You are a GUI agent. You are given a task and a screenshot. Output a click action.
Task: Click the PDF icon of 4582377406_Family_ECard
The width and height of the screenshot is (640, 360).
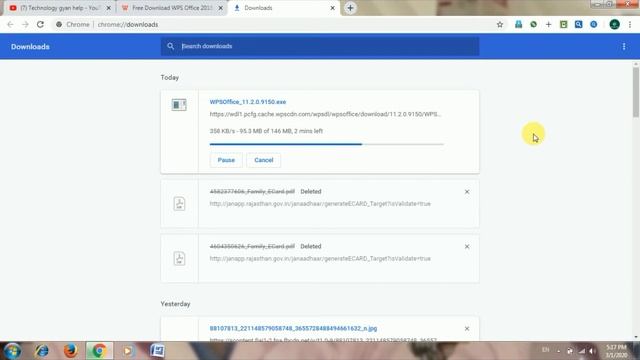[179, 203]
